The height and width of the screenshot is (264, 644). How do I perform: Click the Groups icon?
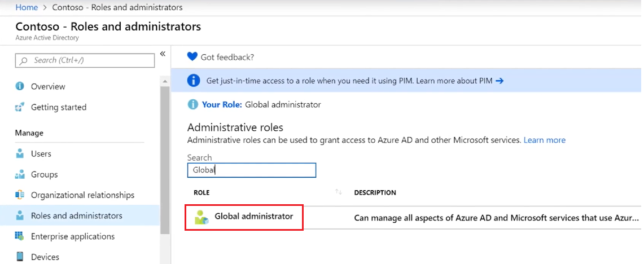tap(20, 174)
